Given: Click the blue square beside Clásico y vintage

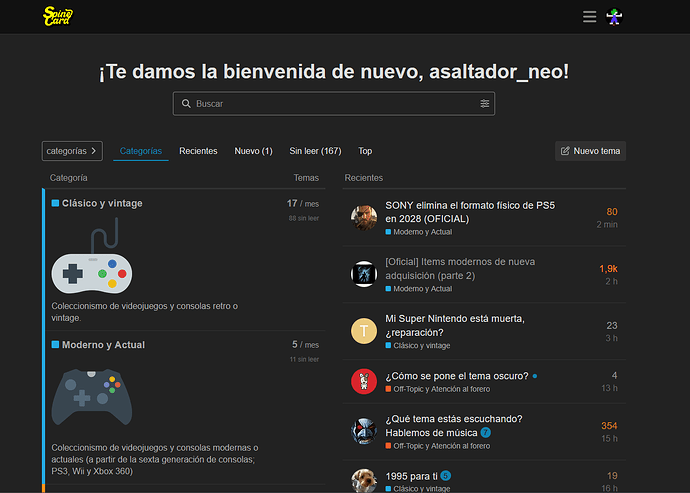Looking at the screenshot, I should [55, 203].
